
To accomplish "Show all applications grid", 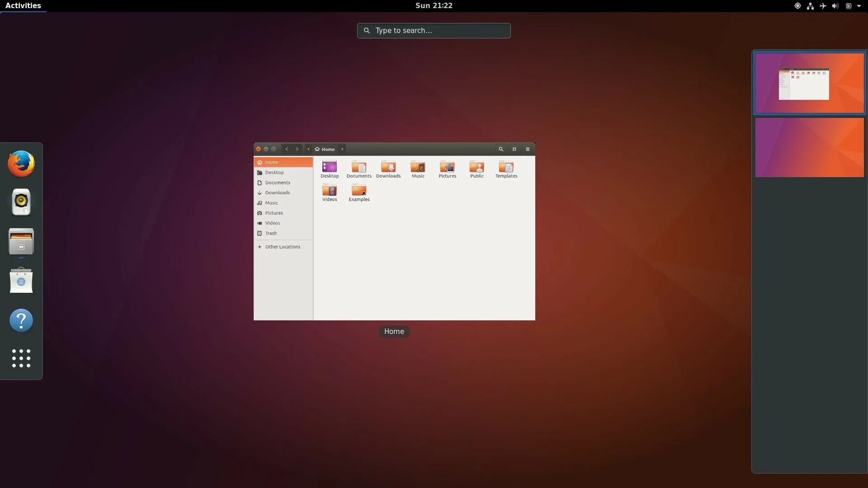I will click(x=21, y=358).
